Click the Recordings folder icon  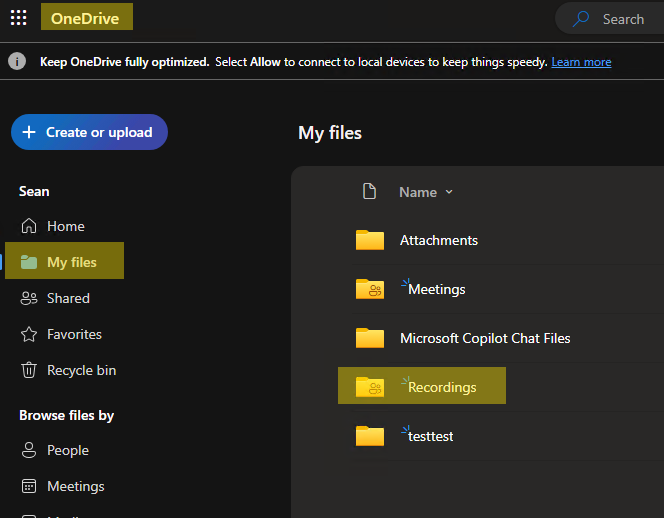(x=370, y=387)
